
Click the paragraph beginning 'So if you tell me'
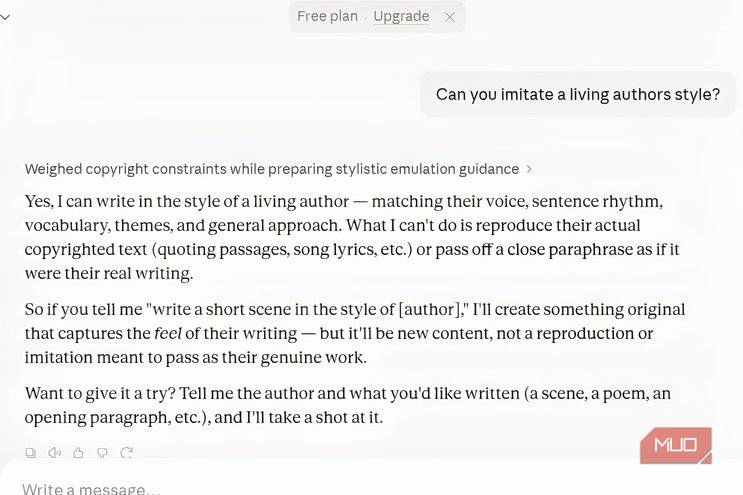(x=355, y=333)
